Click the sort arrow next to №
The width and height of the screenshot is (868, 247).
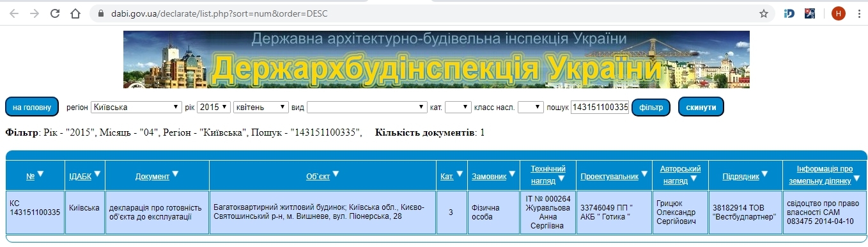pos(40,173)
